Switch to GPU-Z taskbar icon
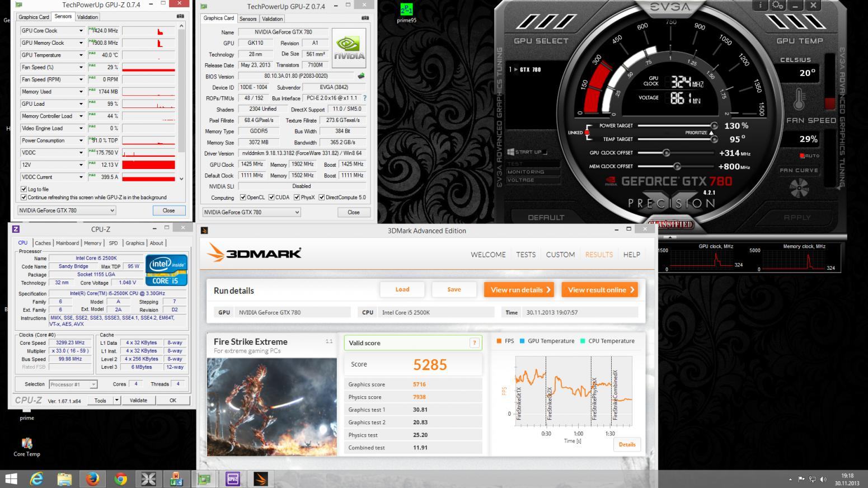 pyautogui.click(x=204, y=479)
